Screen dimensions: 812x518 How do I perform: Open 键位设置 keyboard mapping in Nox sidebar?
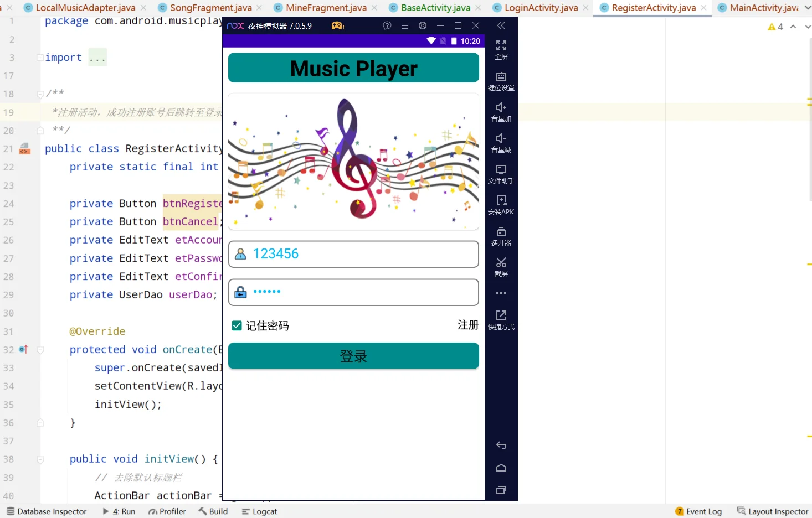pos(501,81)
